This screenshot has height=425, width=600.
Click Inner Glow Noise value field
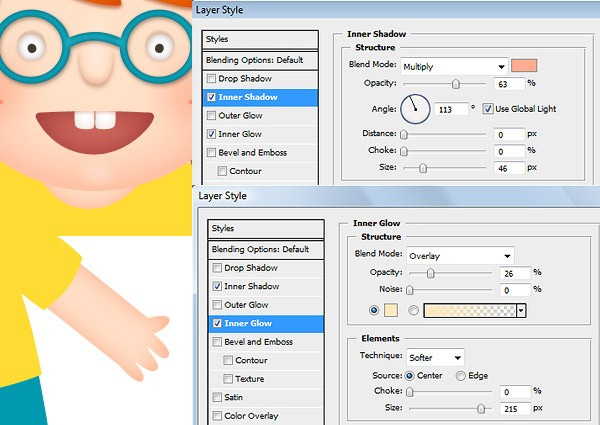pyautogui.click(x=515, y=290)
